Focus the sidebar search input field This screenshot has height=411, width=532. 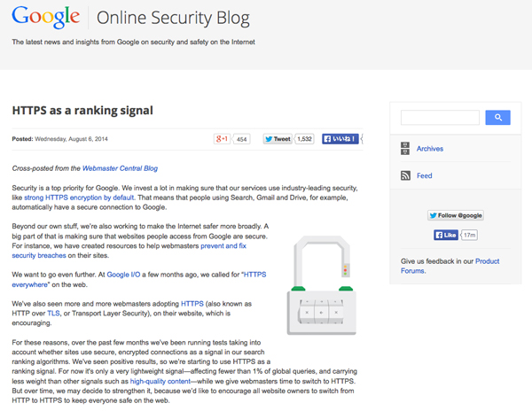(x=440, y=117)
